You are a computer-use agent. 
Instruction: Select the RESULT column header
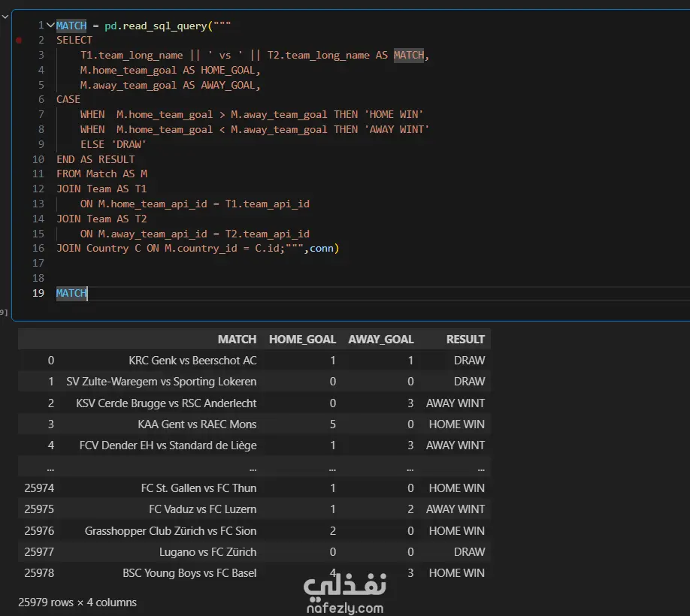click(465, 340)
